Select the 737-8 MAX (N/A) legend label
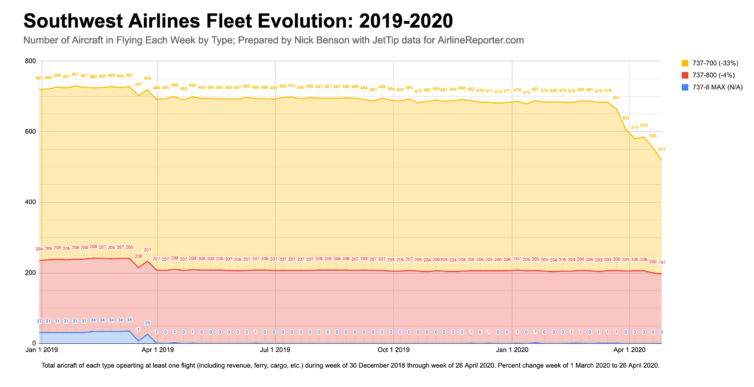This screenshot has height=387, width=754. [717, 87]
